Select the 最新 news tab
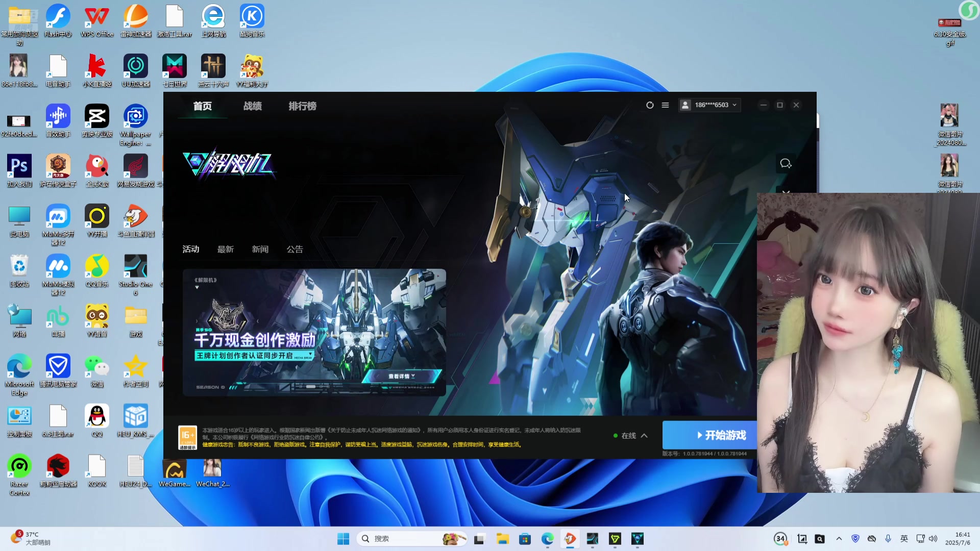 pyautogui.click(x=226, y=249)
